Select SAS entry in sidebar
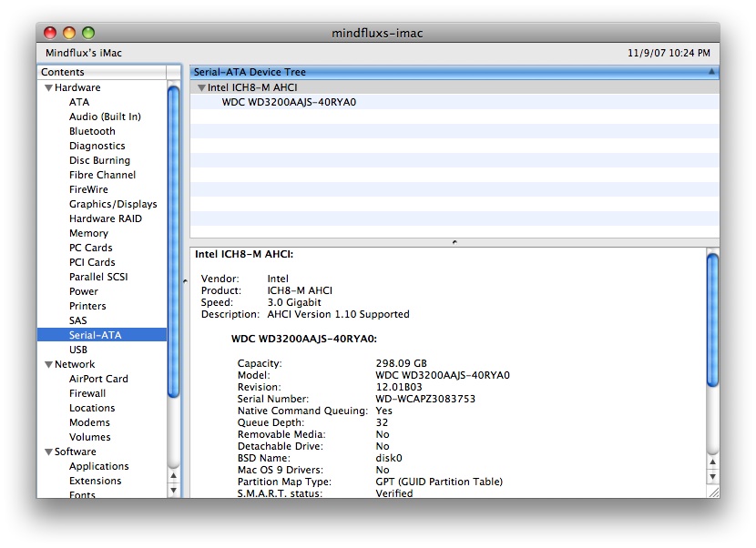 point(77,320)
